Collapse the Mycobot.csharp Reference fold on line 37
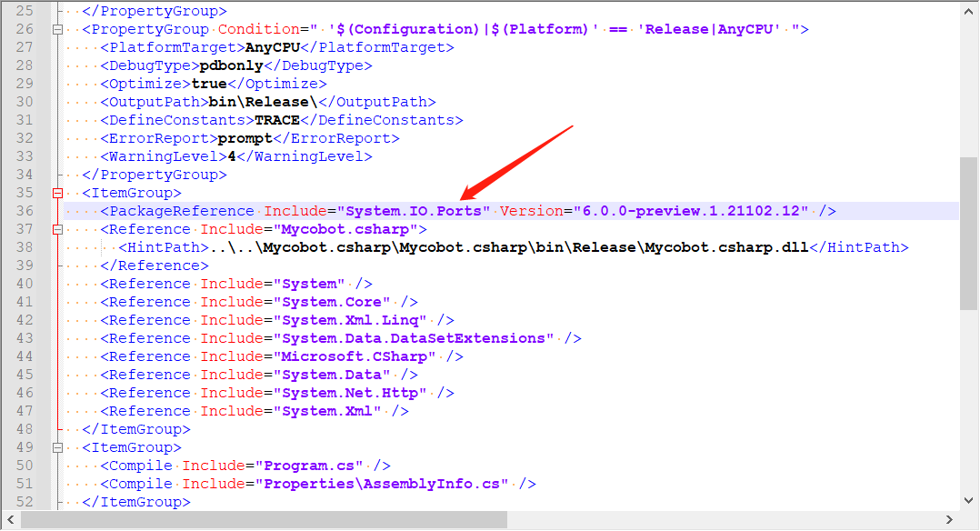 pos(57,229)
